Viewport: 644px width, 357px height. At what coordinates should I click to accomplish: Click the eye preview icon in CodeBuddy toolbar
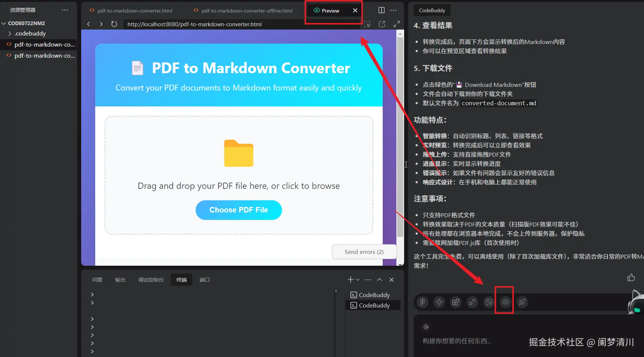coord(506,302)
